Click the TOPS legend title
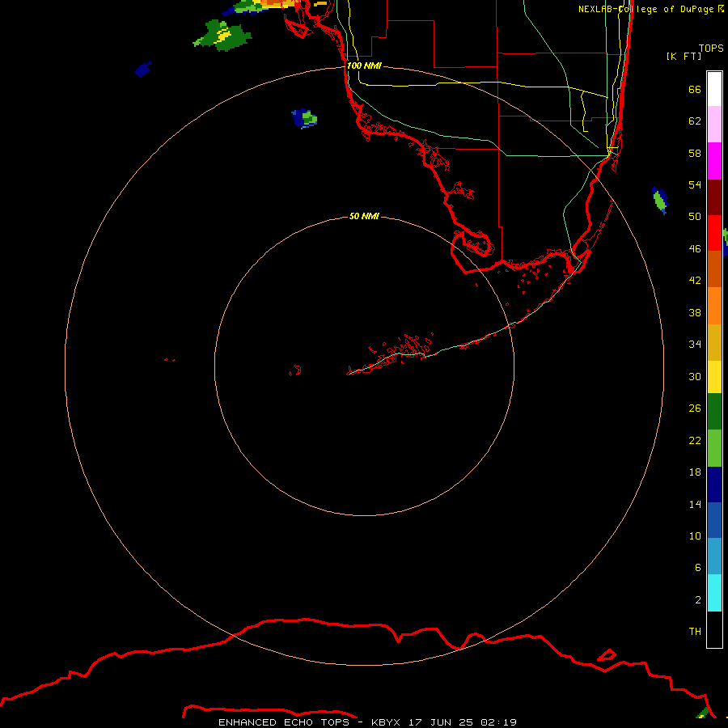 click(x=711, y=48)
